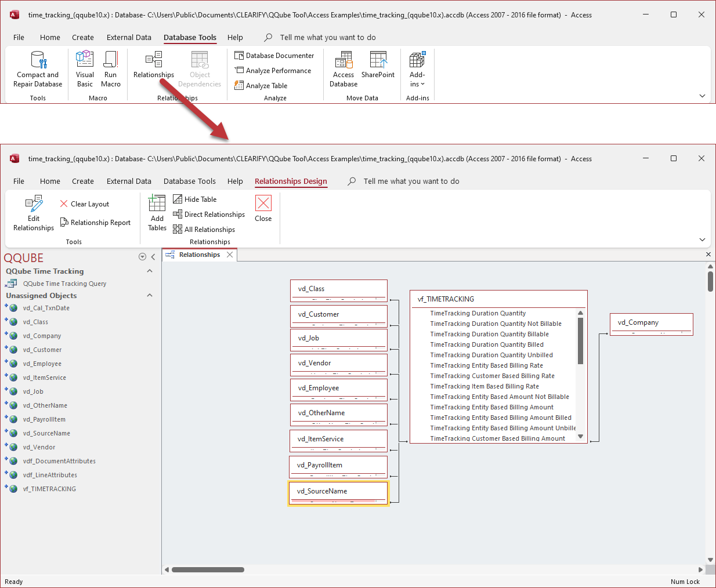
Task: Open the Relationship Report
Action: (x=96, y=223)
